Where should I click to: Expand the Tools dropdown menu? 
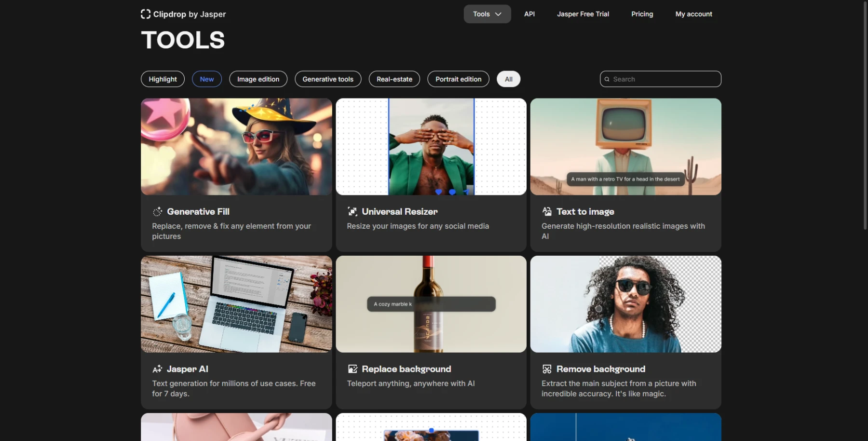pos(487,14)
